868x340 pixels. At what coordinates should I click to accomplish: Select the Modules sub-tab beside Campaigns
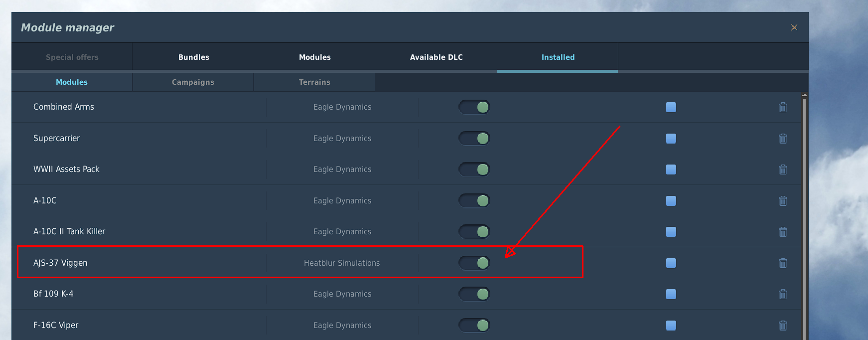click(72, 82)
